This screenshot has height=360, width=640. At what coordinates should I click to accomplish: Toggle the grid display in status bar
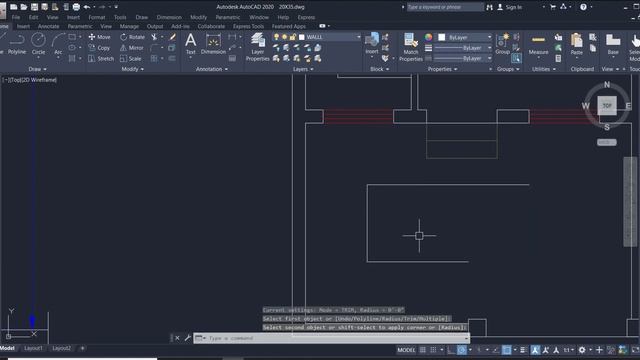coord(423,350)
